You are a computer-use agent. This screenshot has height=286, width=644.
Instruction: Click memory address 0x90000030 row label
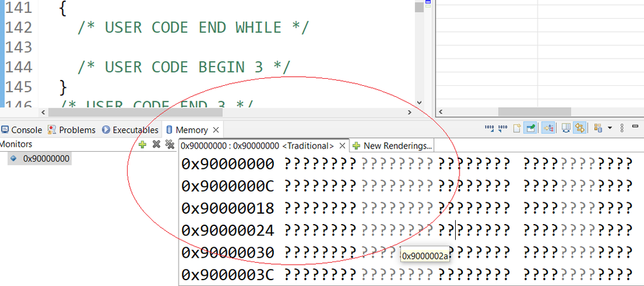[x=228, y=252]
